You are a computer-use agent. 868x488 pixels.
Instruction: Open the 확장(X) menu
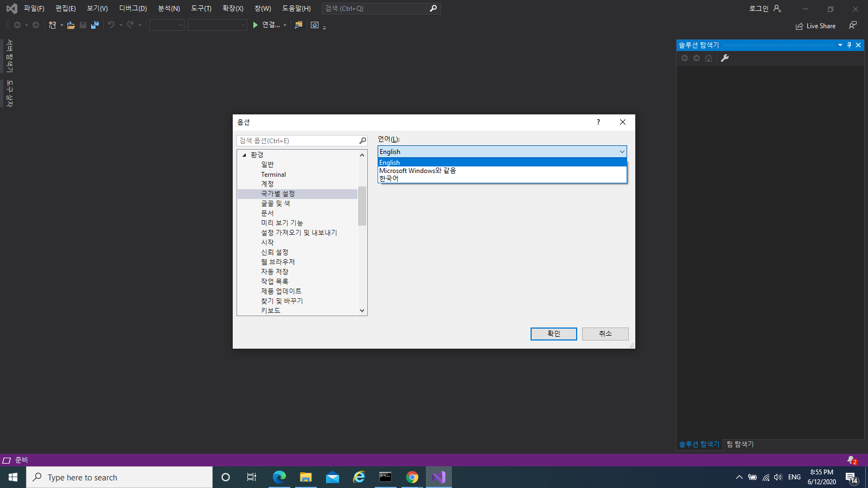[x=233, y=9]
